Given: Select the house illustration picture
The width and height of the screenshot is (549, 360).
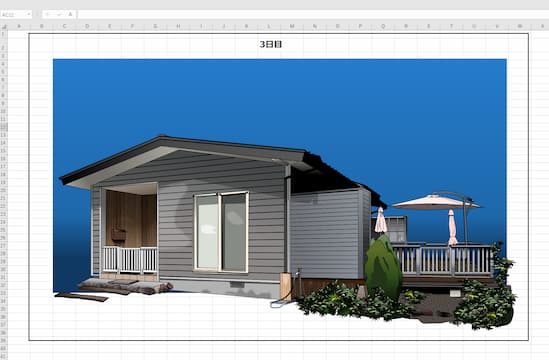Looking at the screenshot, I should coord(285,195).
